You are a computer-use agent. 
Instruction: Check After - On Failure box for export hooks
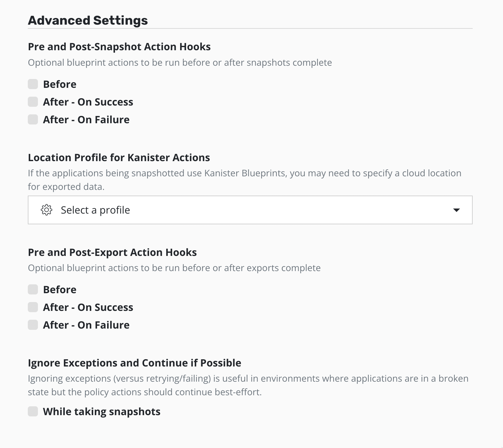tap(33, 325)
